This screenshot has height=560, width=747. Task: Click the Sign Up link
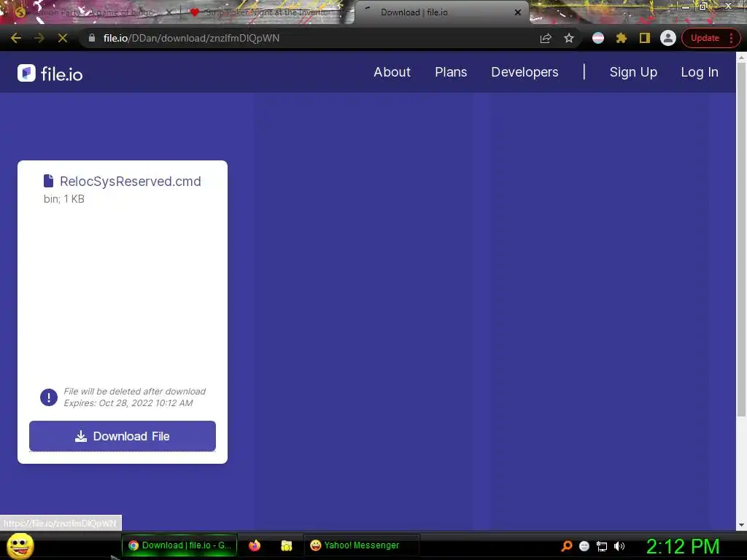pyautogui.click(x=633, y=72)
